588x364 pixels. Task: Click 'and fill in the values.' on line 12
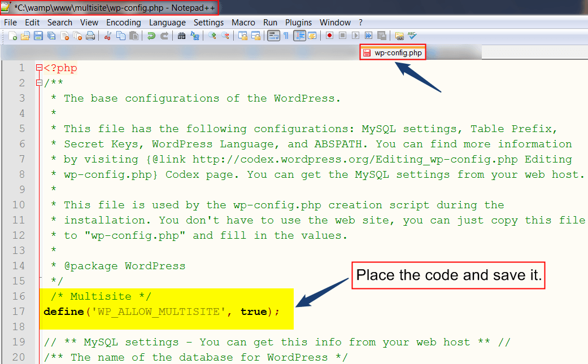click(270, 235)
